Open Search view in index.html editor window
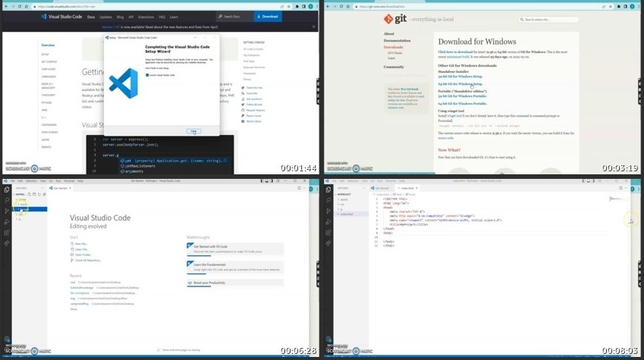644x360 pixels. 328,200
